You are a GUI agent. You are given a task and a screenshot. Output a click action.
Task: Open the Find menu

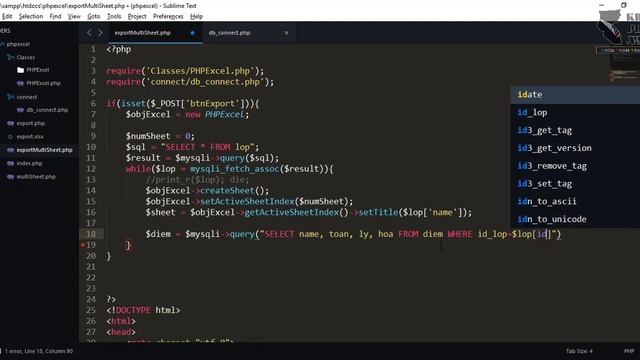[55, 16]
